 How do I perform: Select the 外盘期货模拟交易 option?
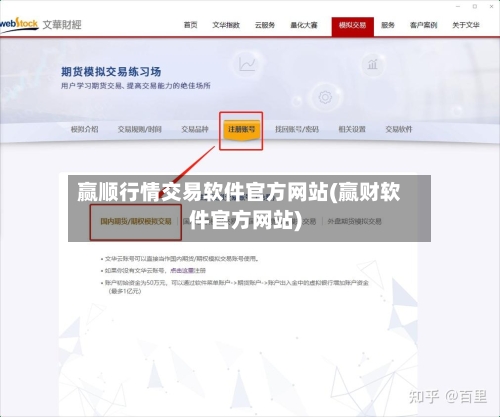[354, 221]
